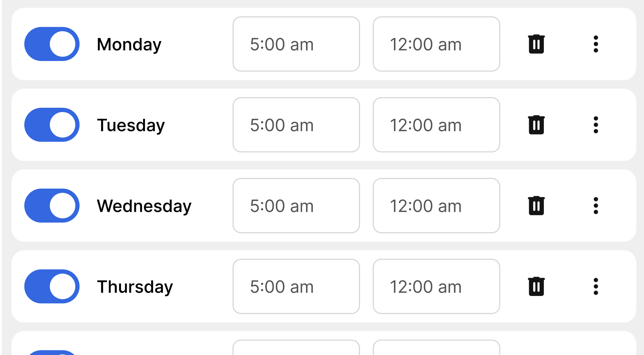Delete the Tuesday schedule row
This screenshot has width=644, height=355.
(x=536, y=125)
